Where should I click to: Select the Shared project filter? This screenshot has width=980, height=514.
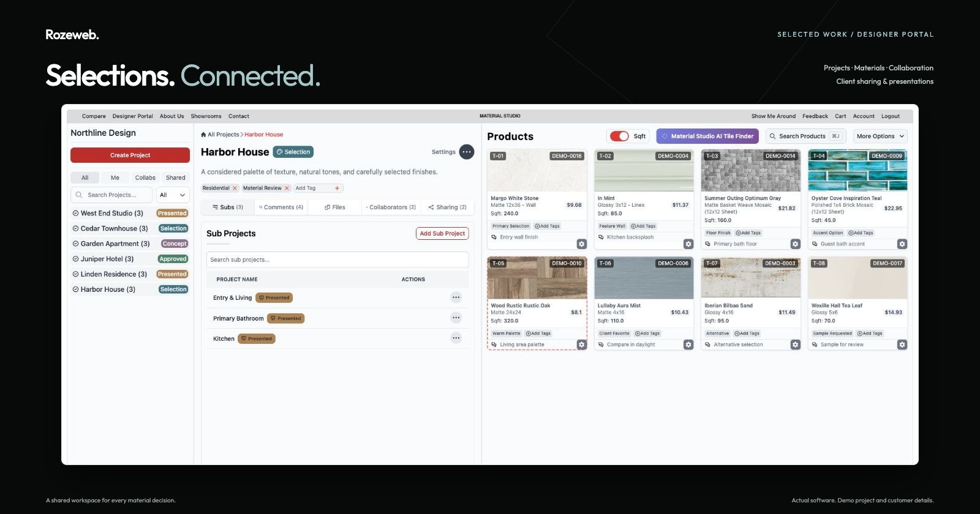coord(175,178)
